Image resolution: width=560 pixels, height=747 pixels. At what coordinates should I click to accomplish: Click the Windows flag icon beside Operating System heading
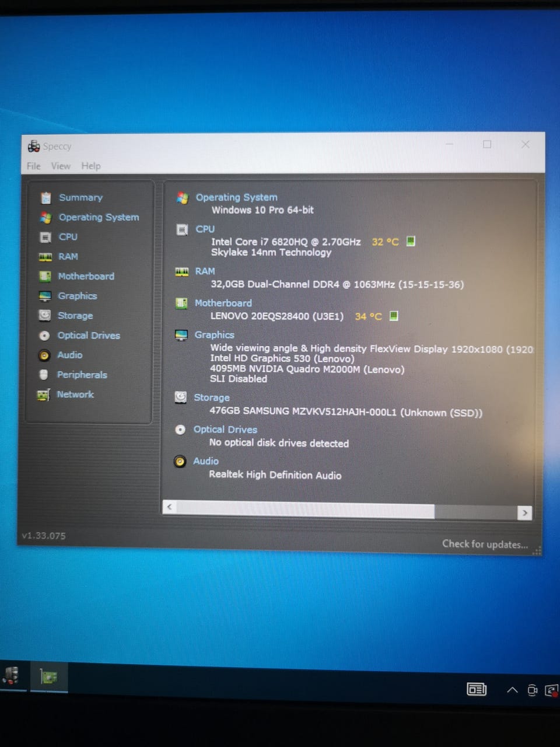click(x=183, y=198)
